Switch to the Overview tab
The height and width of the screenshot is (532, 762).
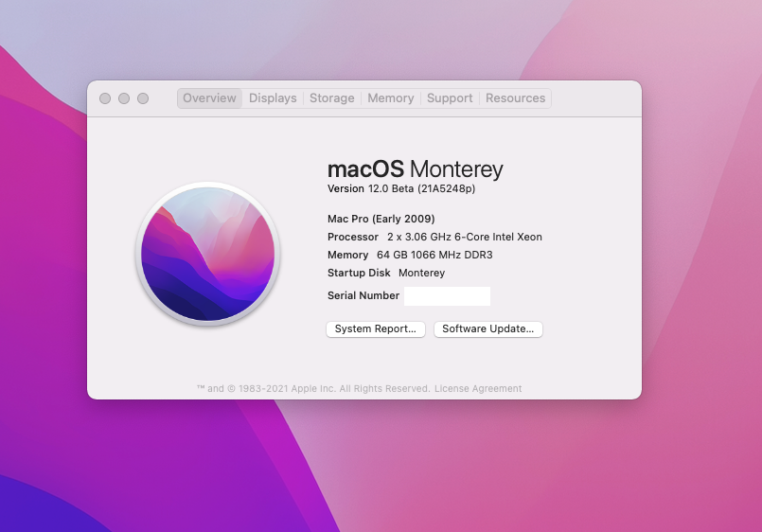tap(209, 98)
